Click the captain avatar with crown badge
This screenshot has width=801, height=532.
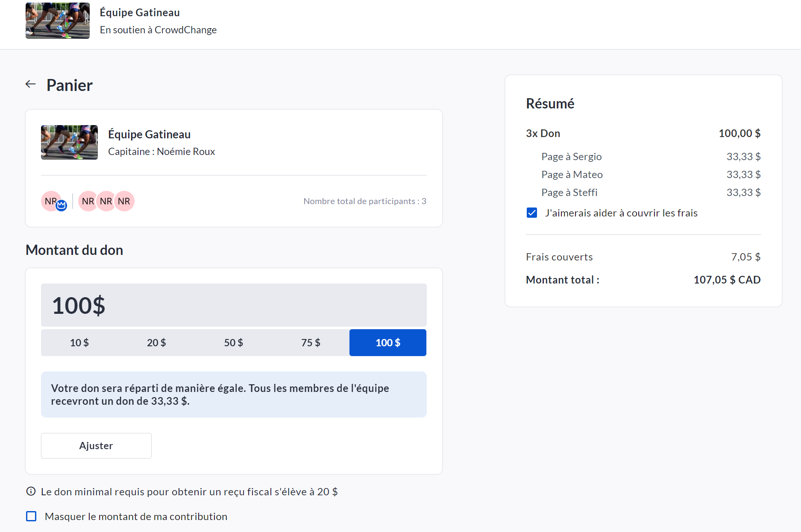tap(51, 201)
